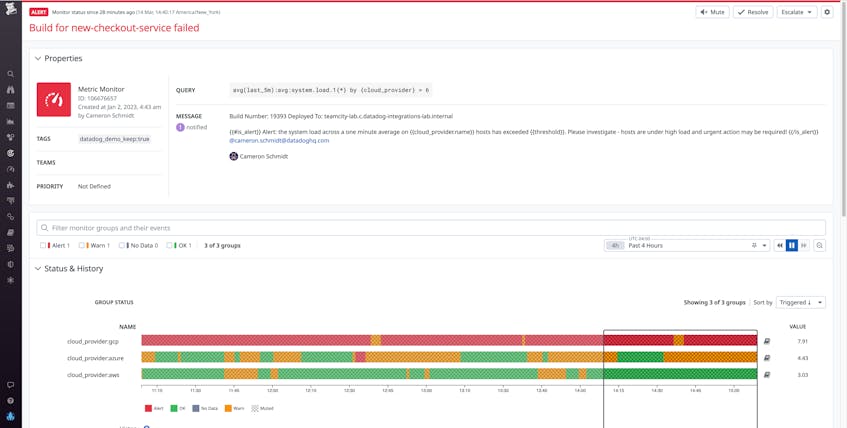
Task: Click the gray No Data legend swatch
Action: point(196,409)
